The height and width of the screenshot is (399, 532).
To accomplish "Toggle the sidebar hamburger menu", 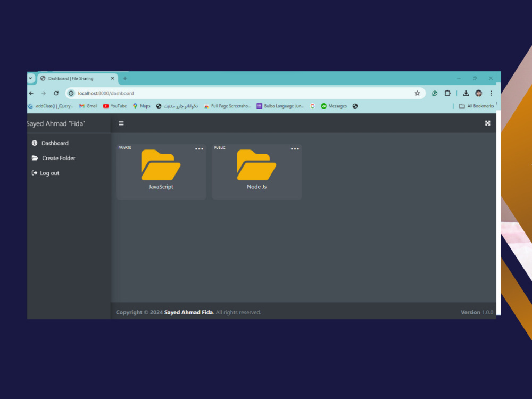I will point(121,123).
